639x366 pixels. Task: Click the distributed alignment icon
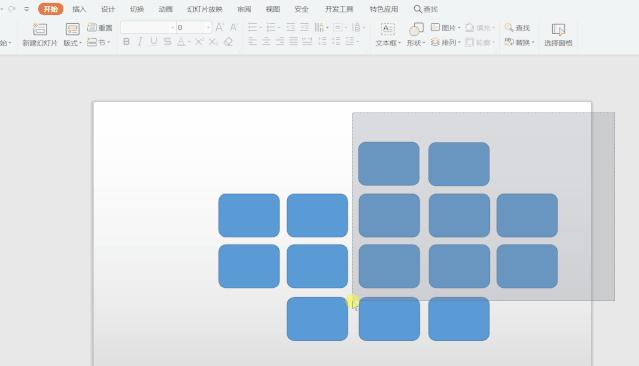[307, 42]
